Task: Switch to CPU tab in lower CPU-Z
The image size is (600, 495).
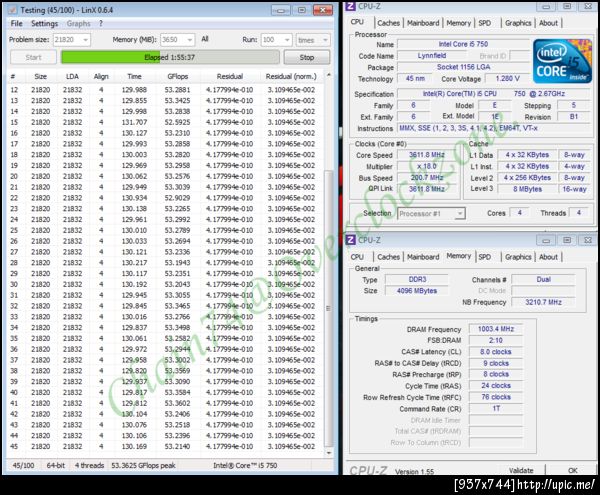Action: coord(357,257)
